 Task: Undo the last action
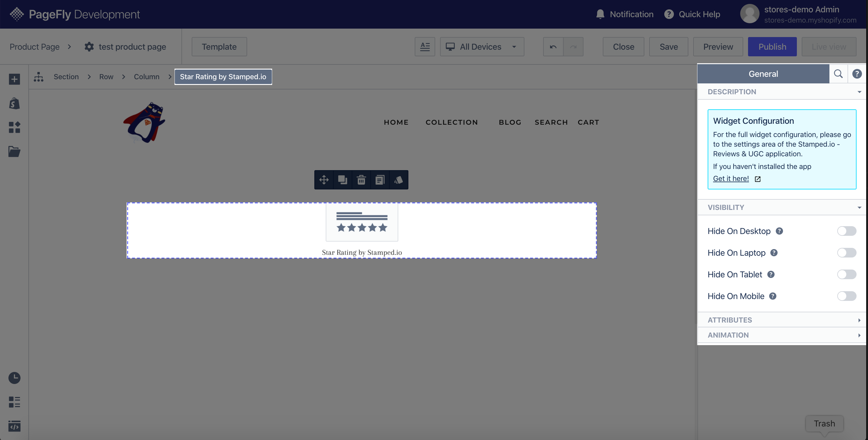[553, 46]
